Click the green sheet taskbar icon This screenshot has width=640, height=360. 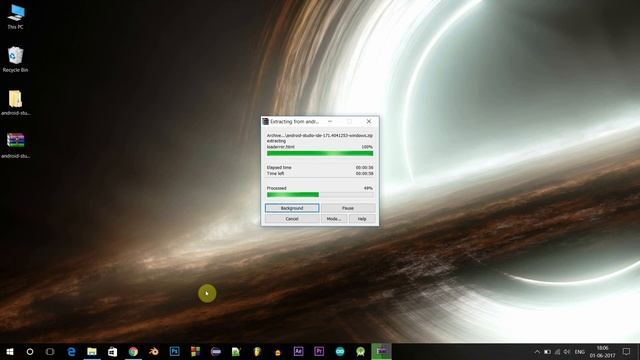[x=236, y=351]
